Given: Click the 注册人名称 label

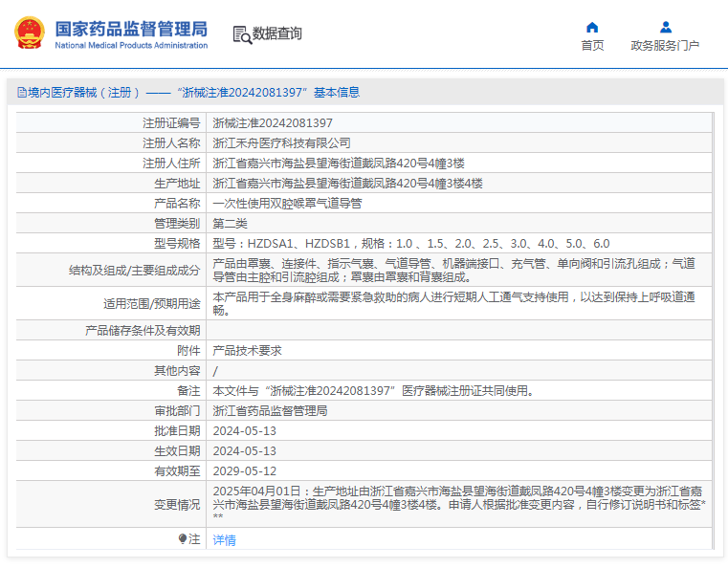Looking at the screenshot, I should 171,142.
